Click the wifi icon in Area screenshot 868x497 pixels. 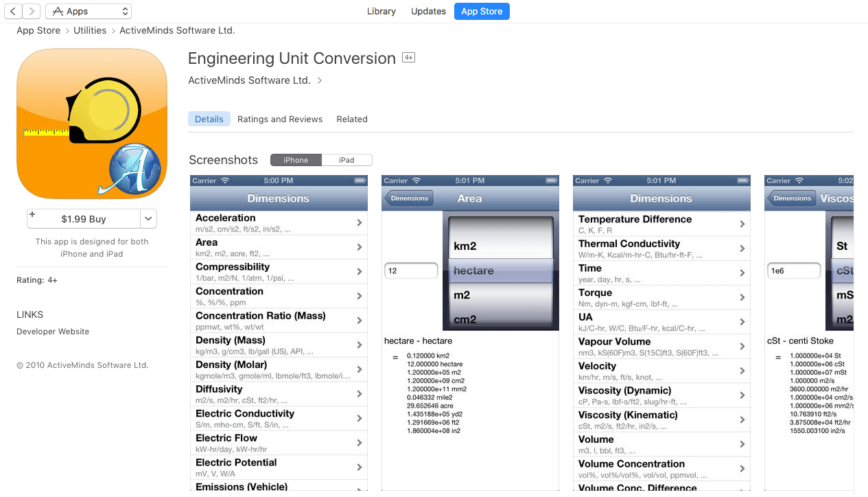pos(417,181)
